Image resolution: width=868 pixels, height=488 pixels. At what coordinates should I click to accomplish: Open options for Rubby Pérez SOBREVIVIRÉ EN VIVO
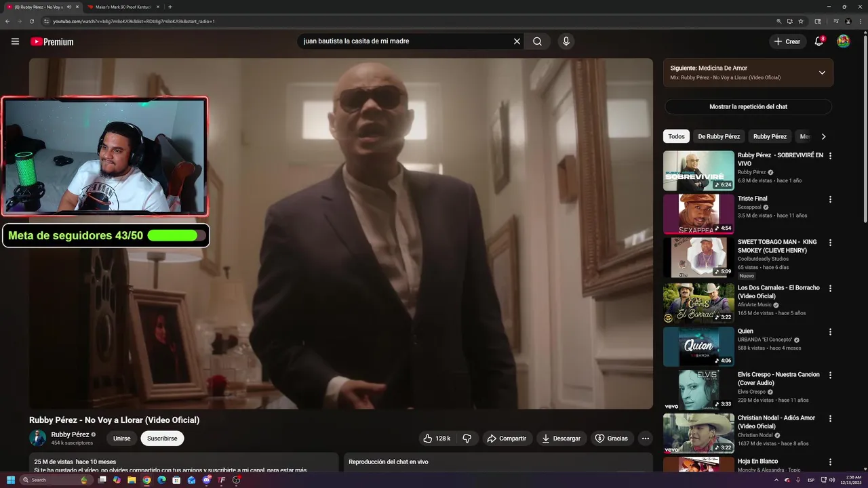pos(830,156)
